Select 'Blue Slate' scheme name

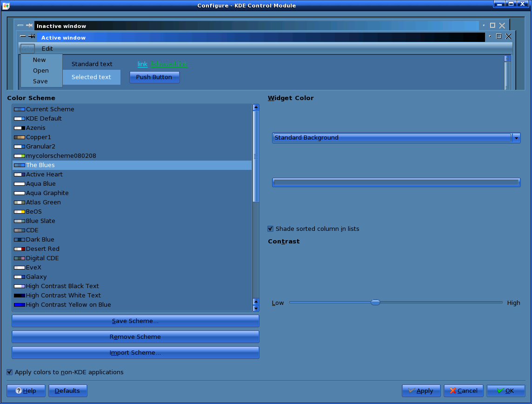coord(40,221)
